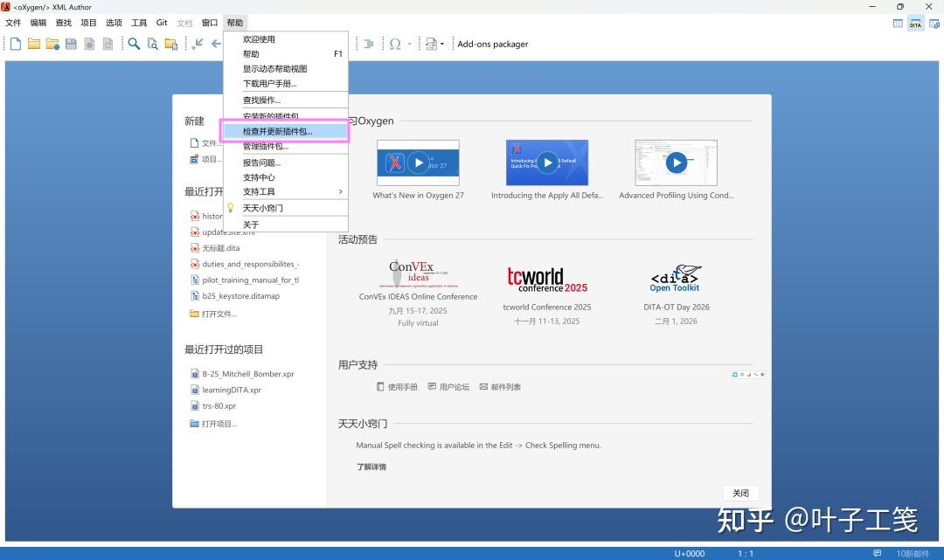Expand the Validate icon dropdown arrow

coord(442,44)
